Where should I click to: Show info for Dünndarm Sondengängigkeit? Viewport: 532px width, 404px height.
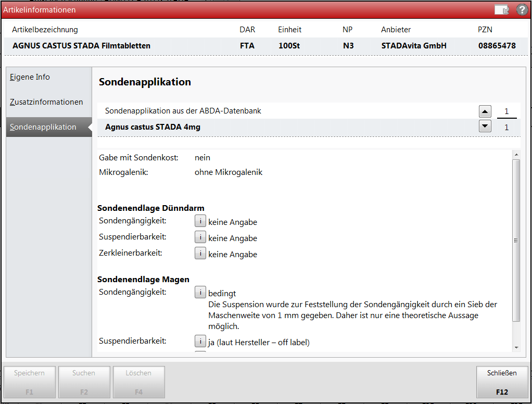pos(200,221)
